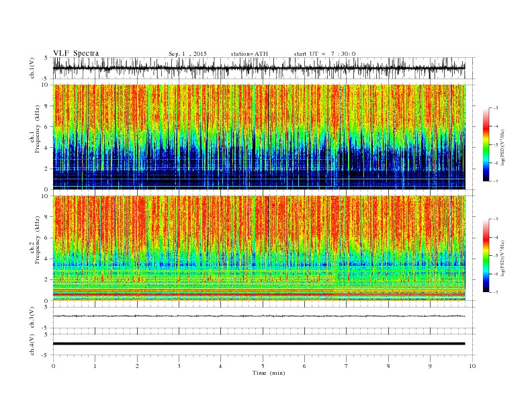Click the ch.1 voltage waveform trace
Viewport: 532px width, 411px height.
coord(259,68)
